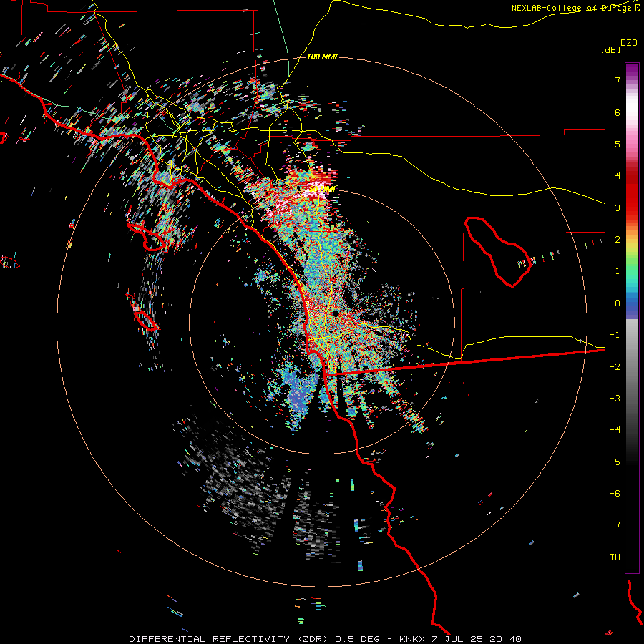Image resolution: width=644 pixels, height=644 pixels.
Task: Click the Differential Reflectivity (ZDR) caption
Action: point(325,639)
